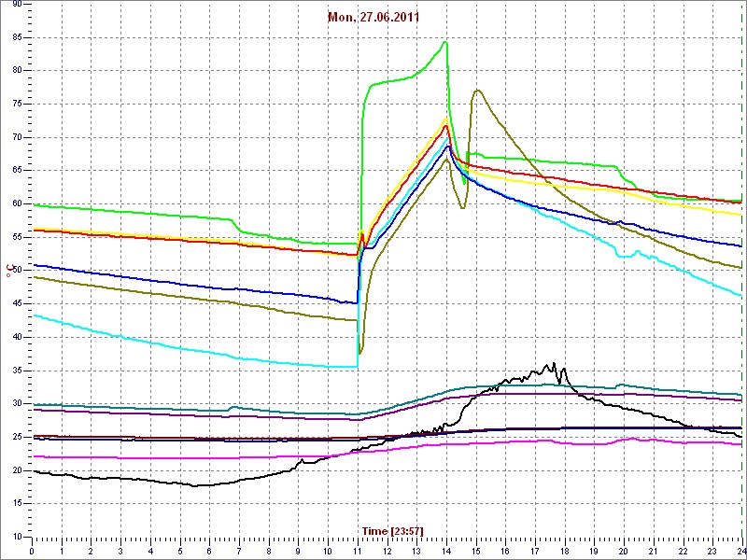
Task: Click the green dashed current-time cursor line
Action: pos(742,270)
